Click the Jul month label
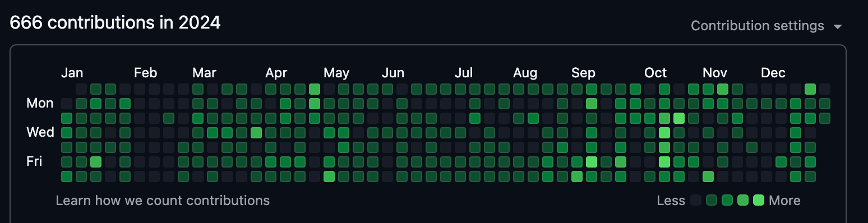This screenshot has width=868, height=223. click(x=464, y=73)
